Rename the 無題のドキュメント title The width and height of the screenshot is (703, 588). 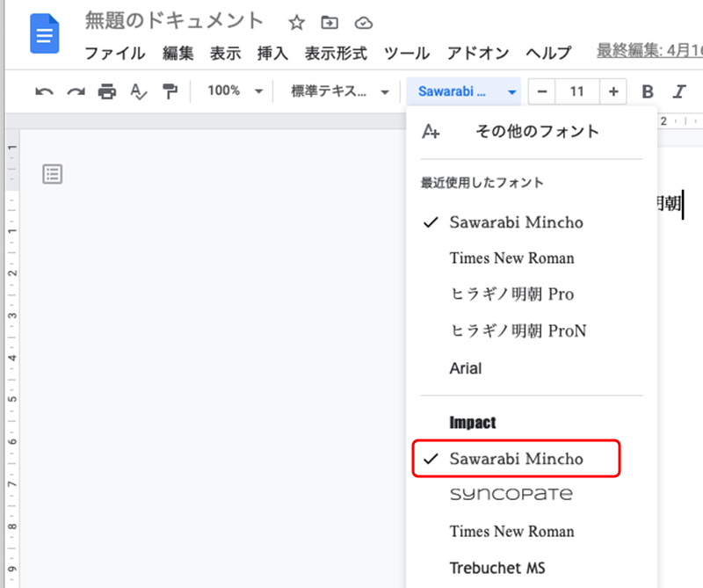pyautogui.click(x=174, y=20)
